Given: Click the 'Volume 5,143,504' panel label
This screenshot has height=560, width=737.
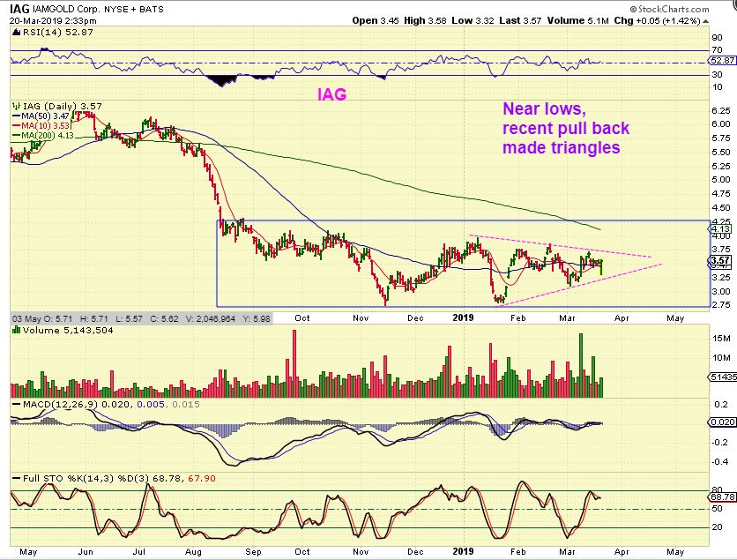Looking at the screenshot, I should (68, 330).
